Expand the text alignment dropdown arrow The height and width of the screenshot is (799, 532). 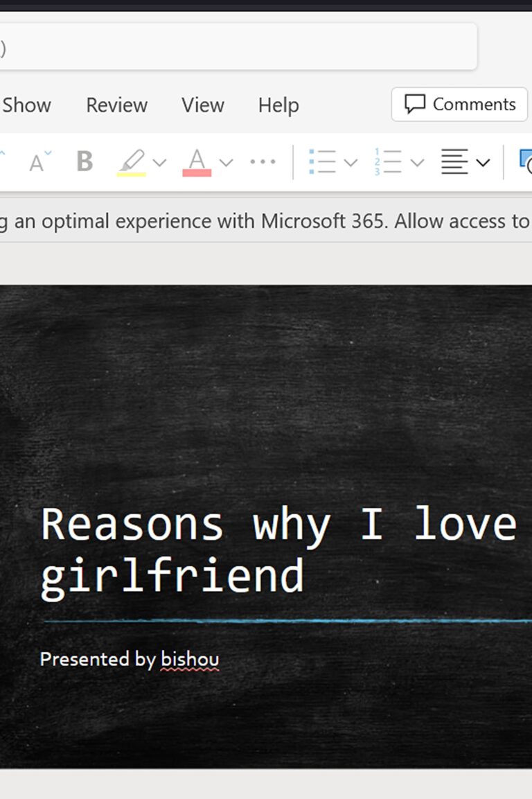(x=484, y=163)
